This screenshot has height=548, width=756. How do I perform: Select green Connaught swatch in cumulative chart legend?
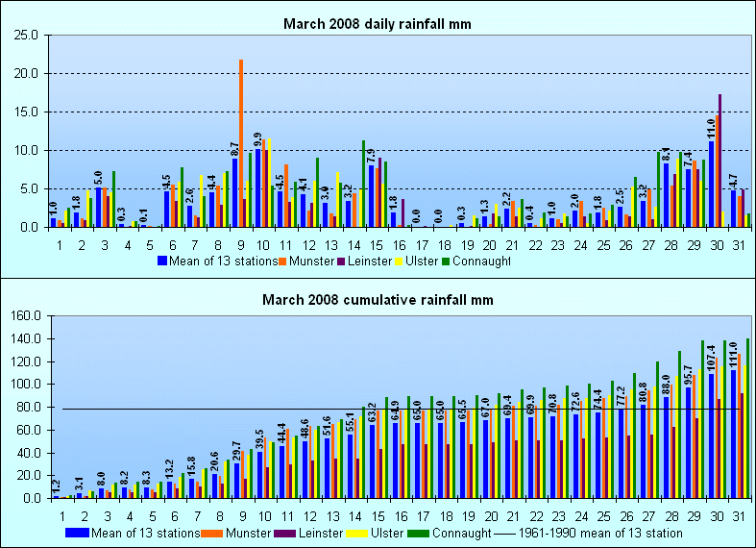pos(419,533)
